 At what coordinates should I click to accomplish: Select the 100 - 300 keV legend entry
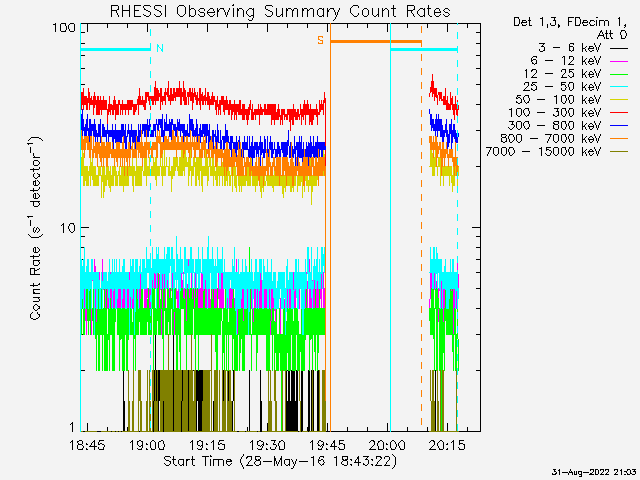(x=568, y=113)
